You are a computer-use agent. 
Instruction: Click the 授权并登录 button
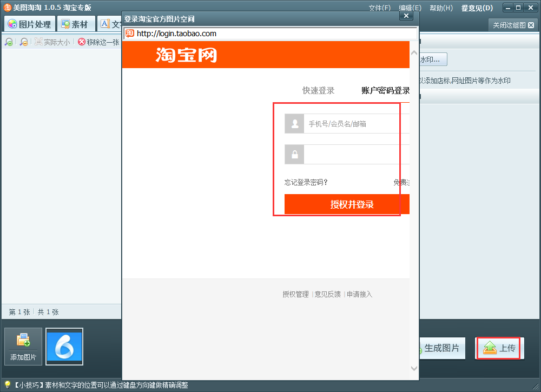pyautogui.click(x=347, y=204)
